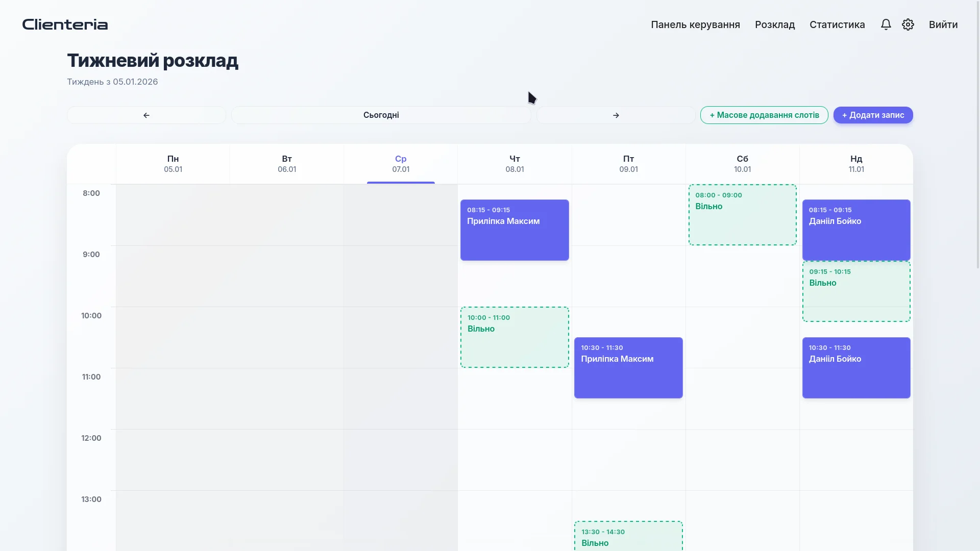
Task: Open the settings gear
Action: tap(908, 24)
